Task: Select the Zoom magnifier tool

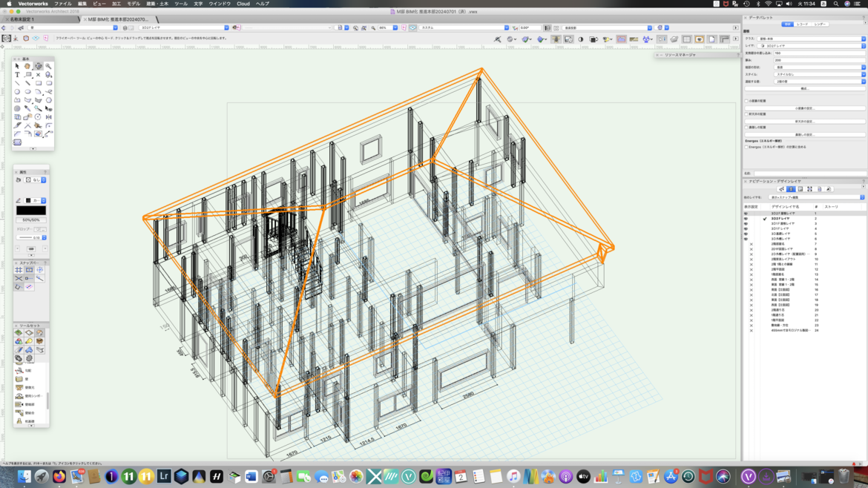Action: 48,66
